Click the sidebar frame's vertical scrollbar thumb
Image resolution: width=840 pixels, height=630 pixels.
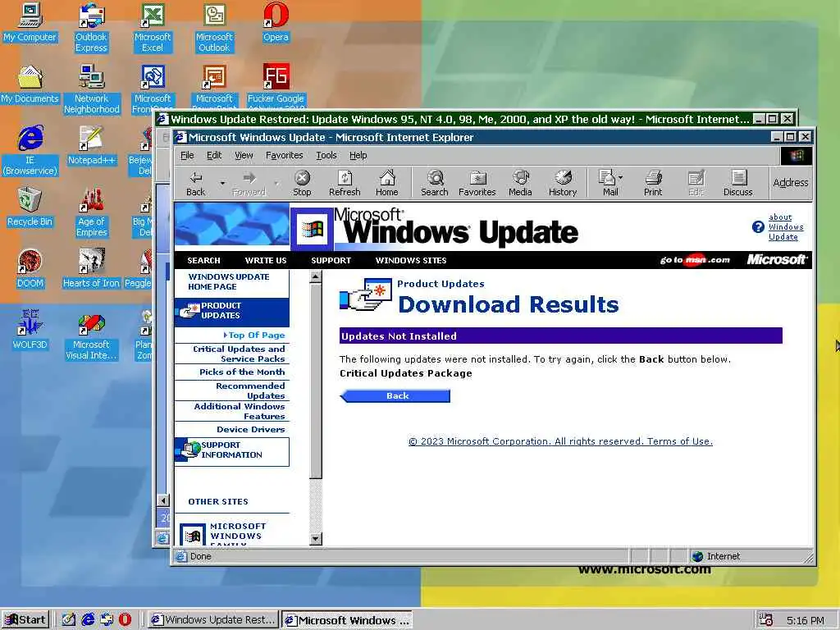click(x=316, y=381)
